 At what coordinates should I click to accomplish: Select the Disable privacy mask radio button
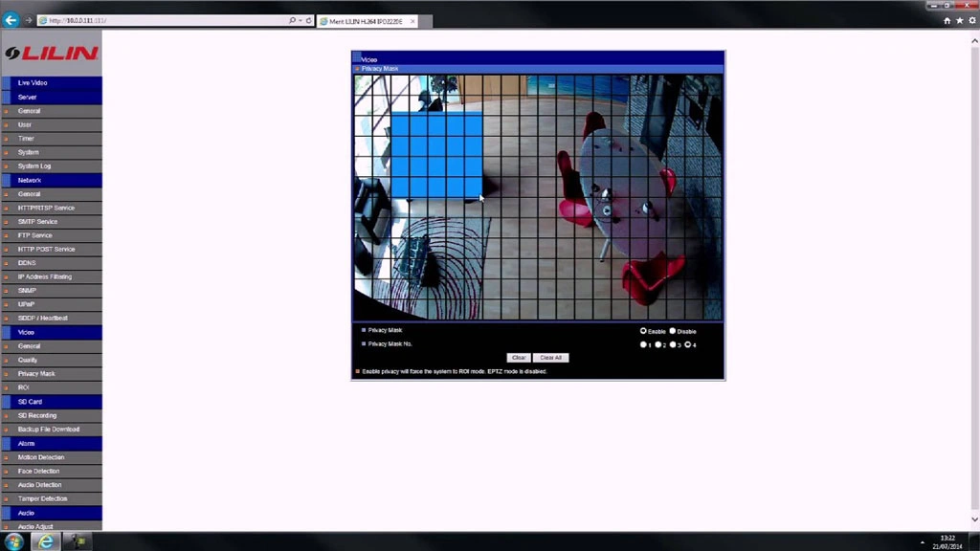673,331
